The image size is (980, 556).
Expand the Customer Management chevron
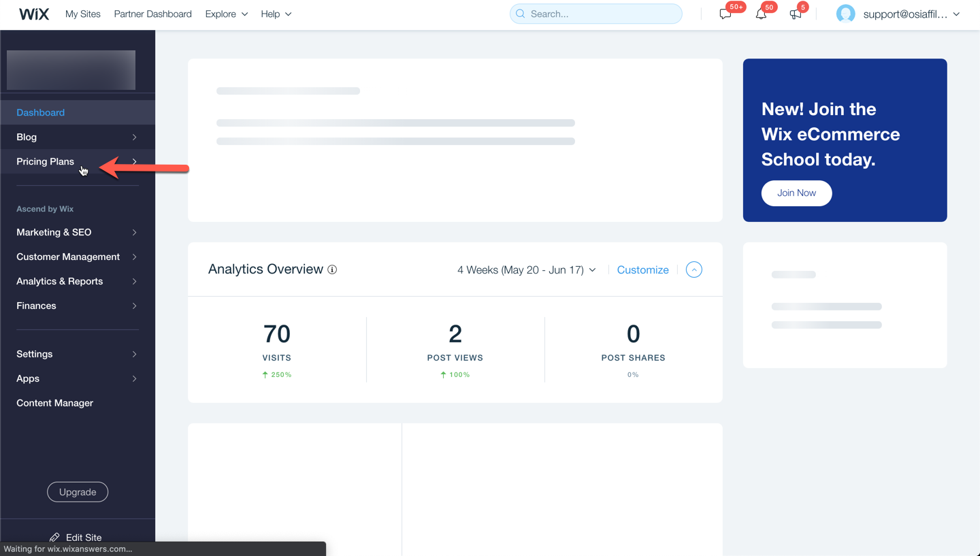click(x=134, y=257)
